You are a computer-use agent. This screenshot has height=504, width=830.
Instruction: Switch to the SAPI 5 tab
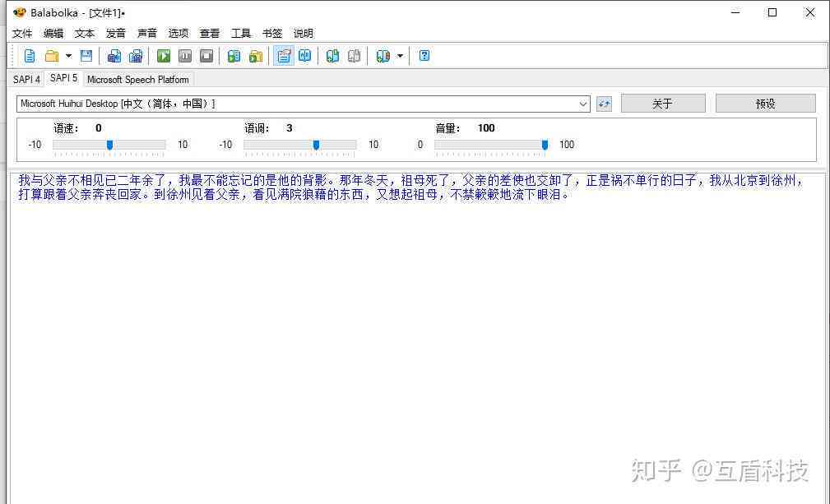pyautogui.click(x=63, y=78)
